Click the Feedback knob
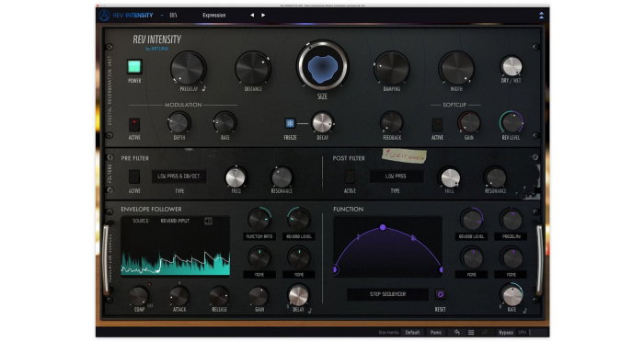 tap(392, 122)
